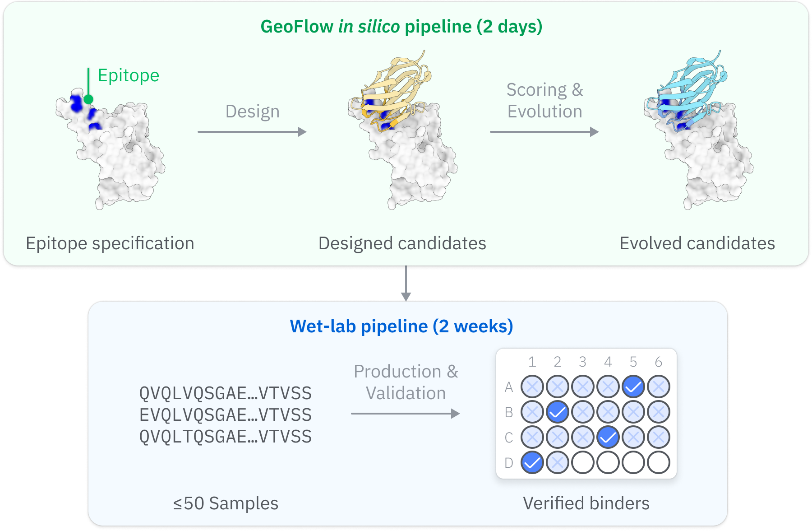Click the Verified binders label
Screen dimensions: 812x531
pyautogui.click(x=586, y=503)
